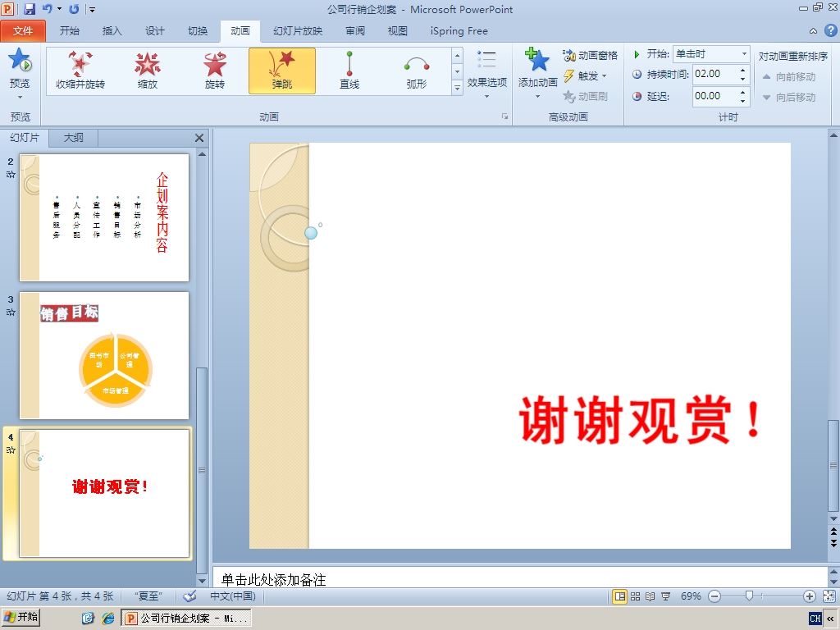
Task: Open the File (文件) tab
Action: tap(23, 31)
